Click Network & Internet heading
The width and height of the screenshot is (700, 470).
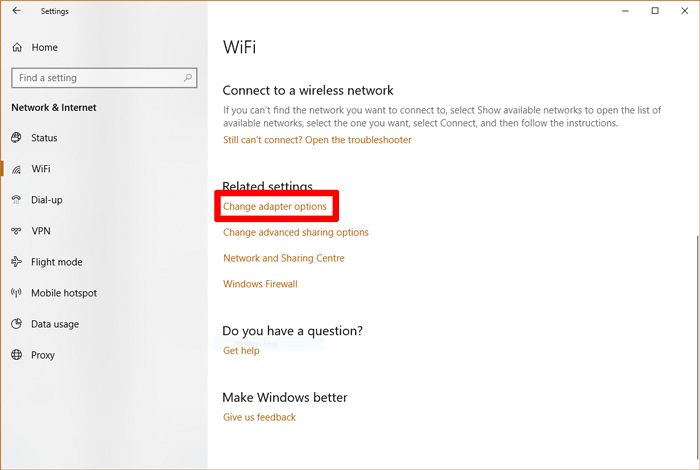pos(54,108)
